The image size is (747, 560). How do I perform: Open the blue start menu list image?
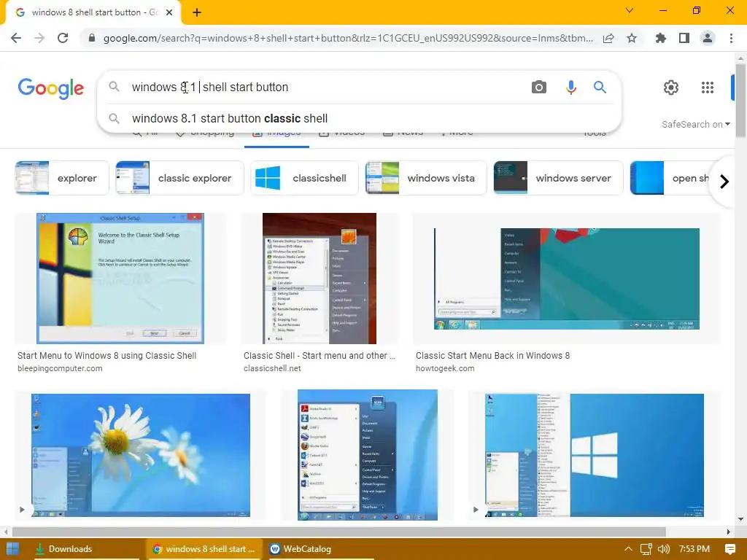coord(368,455)
